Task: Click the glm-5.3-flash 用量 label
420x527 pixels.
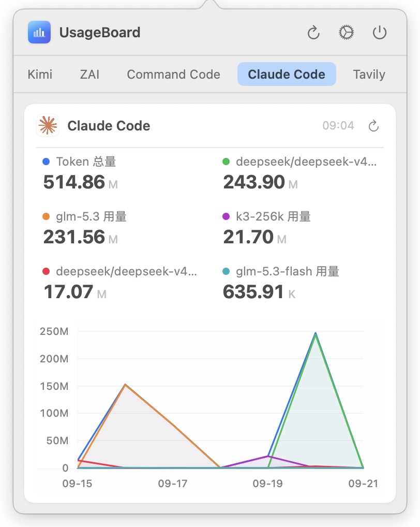Action: (x=288, y=271)
